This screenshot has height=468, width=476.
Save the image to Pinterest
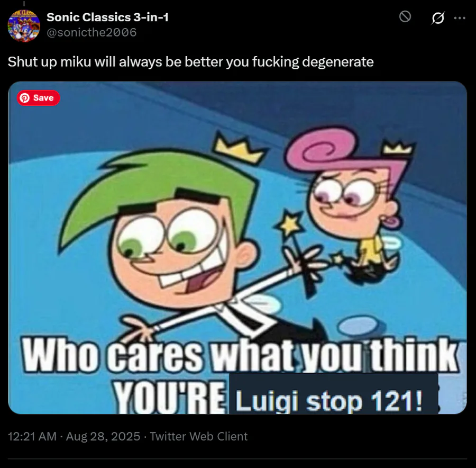[x=38, y=98]
